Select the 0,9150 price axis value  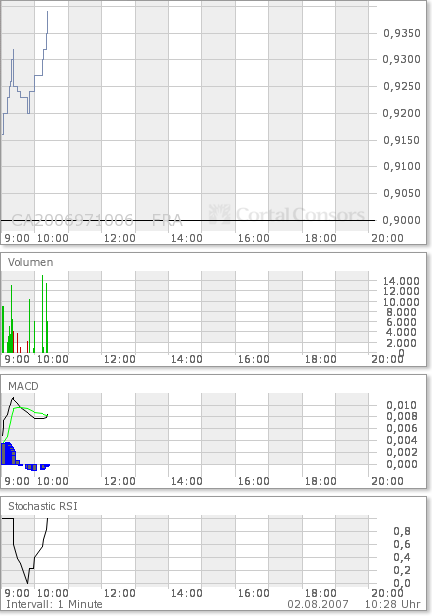(x=401, y=140)
